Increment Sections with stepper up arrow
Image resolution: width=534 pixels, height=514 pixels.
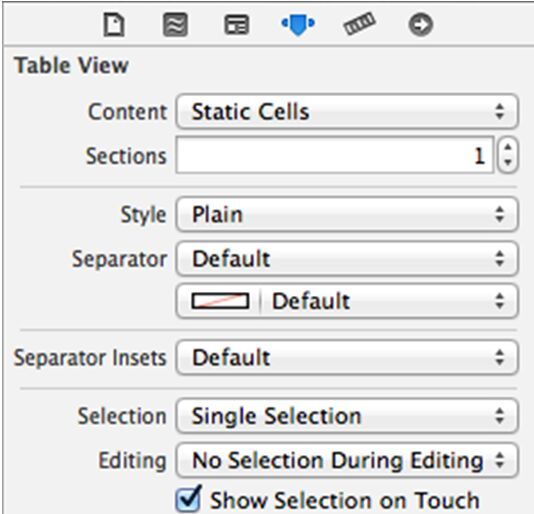point(508,147)
